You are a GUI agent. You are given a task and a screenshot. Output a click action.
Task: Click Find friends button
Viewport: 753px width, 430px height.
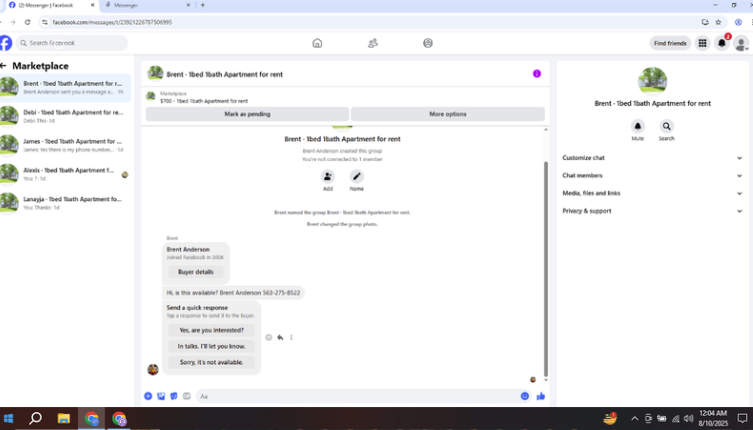[670, 43]
